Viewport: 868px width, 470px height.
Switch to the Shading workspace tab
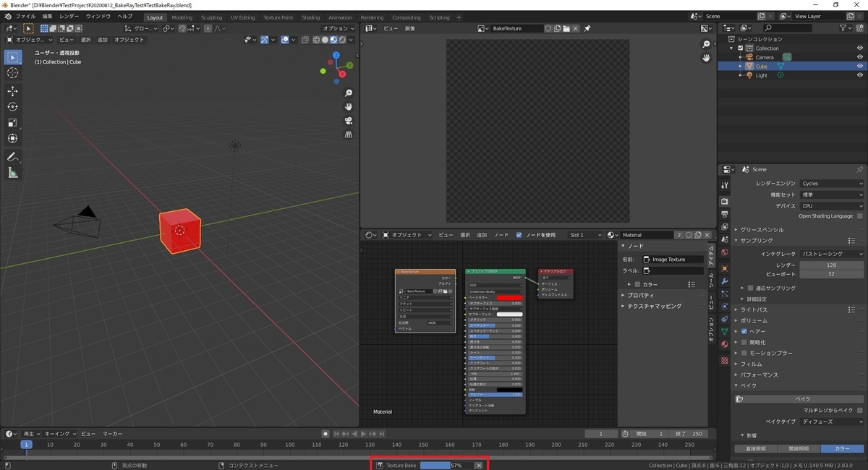tap(310, 17)
